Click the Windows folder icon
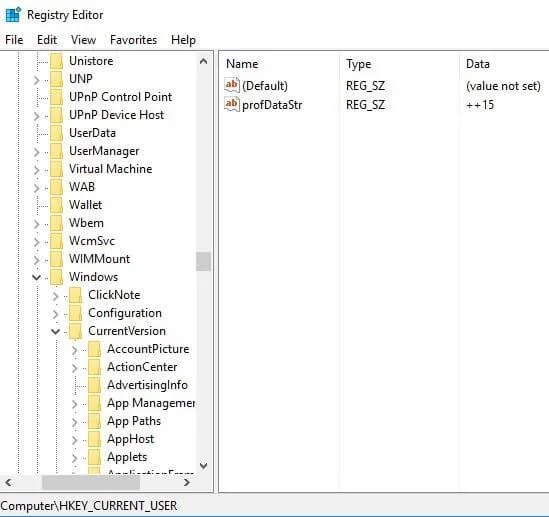The height and width of the screenshot is (517, 549). tap(56, 277)
